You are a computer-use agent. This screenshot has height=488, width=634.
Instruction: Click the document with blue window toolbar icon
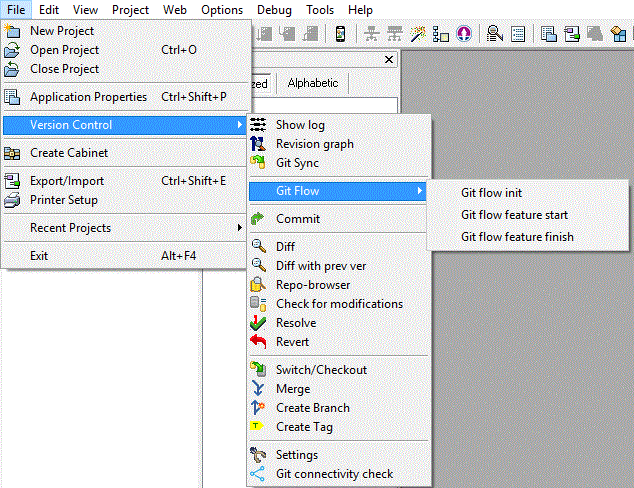(x=549, y=34)
